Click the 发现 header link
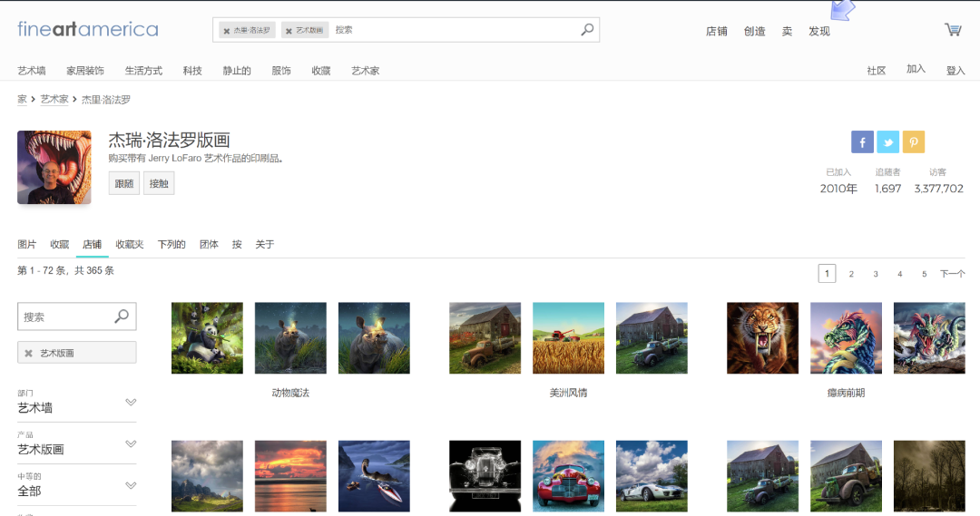This screenshot has height=516, width=980. (818, 31)
